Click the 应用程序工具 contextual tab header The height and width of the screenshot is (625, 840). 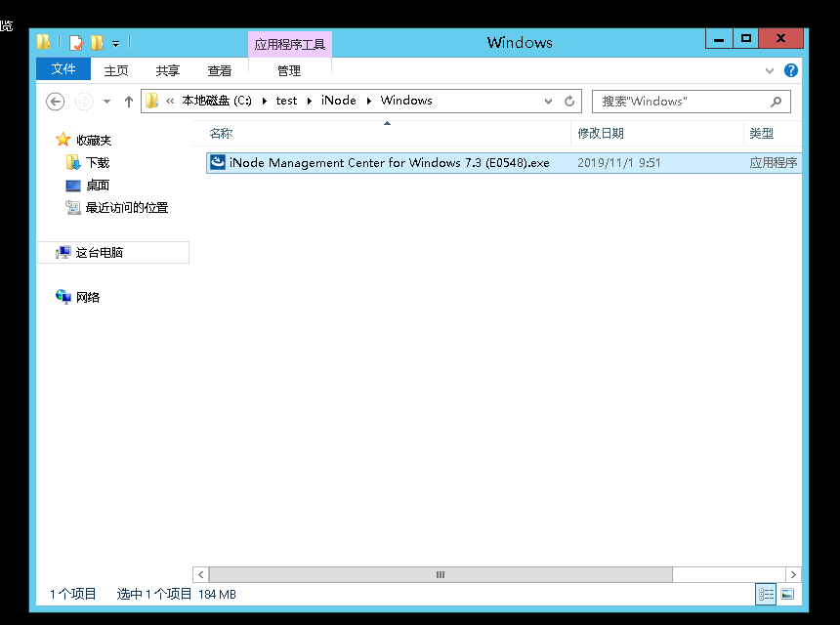[290, 45]
